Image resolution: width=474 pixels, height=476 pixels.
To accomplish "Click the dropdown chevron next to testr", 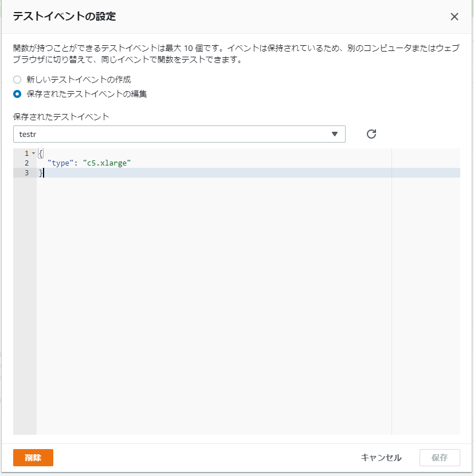I will 335,133.
